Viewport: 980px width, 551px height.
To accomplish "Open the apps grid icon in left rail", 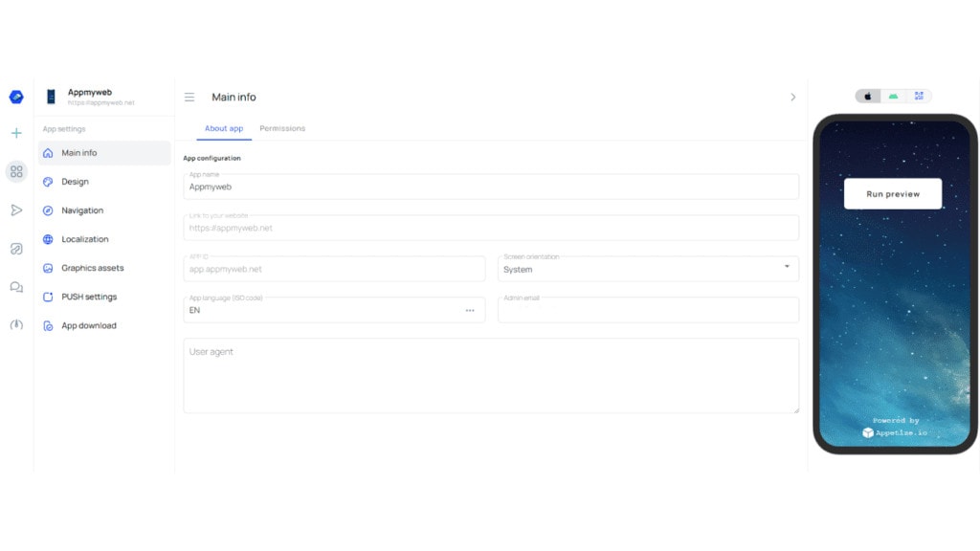I will click(x=16, y=171).
